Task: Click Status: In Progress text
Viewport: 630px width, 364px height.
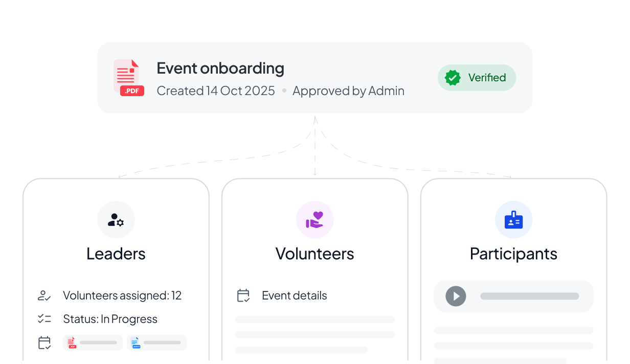Action: point(110,319)
